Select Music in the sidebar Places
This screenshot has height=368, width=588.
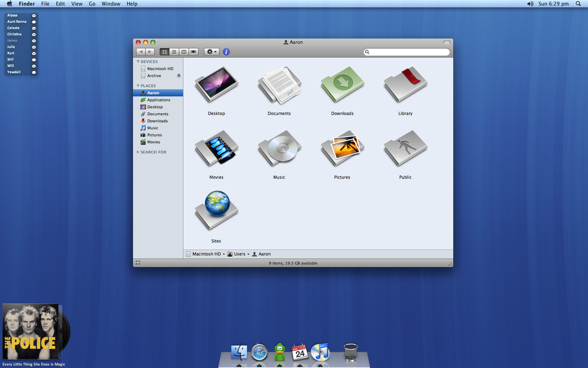(x=158, y=128)
